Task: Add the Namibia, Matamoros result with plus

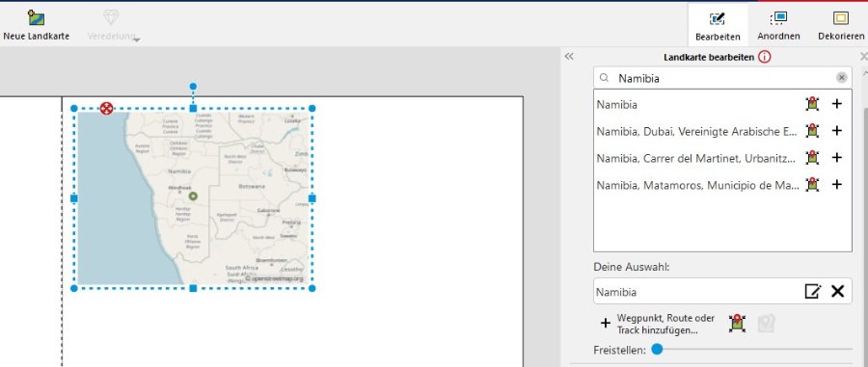Action: [x=837, y=185]
